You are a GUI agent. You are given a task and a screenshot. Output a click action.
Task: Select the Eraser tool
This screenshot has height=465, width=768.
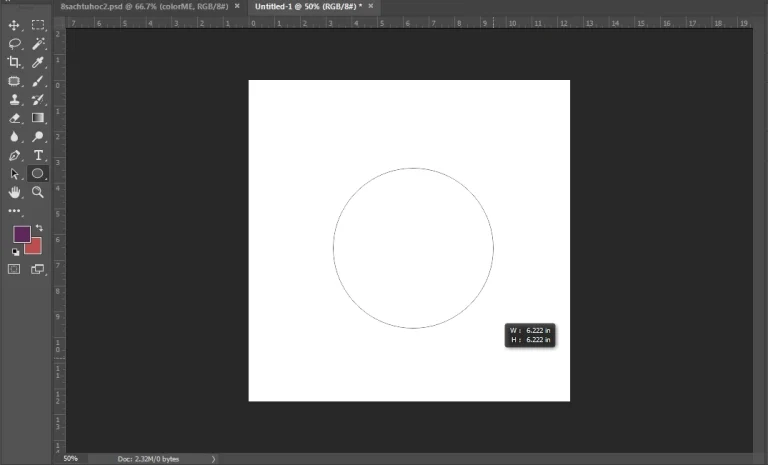[14, 118]
